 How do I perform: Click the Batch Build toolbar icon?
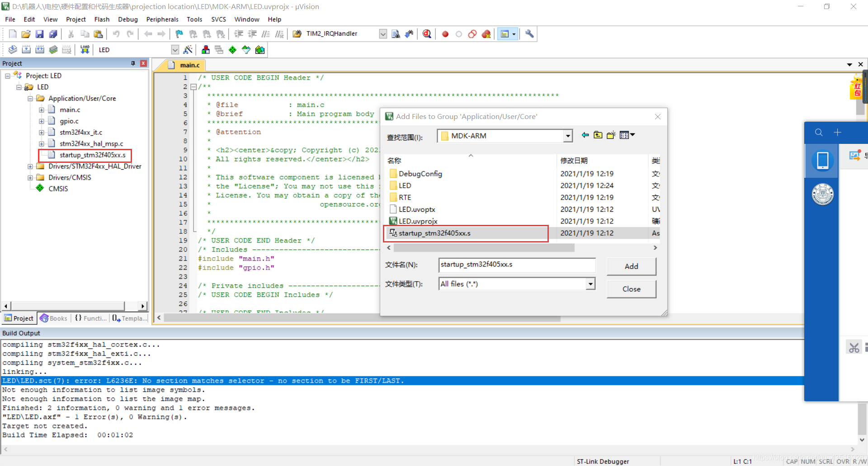pos(53,50)
